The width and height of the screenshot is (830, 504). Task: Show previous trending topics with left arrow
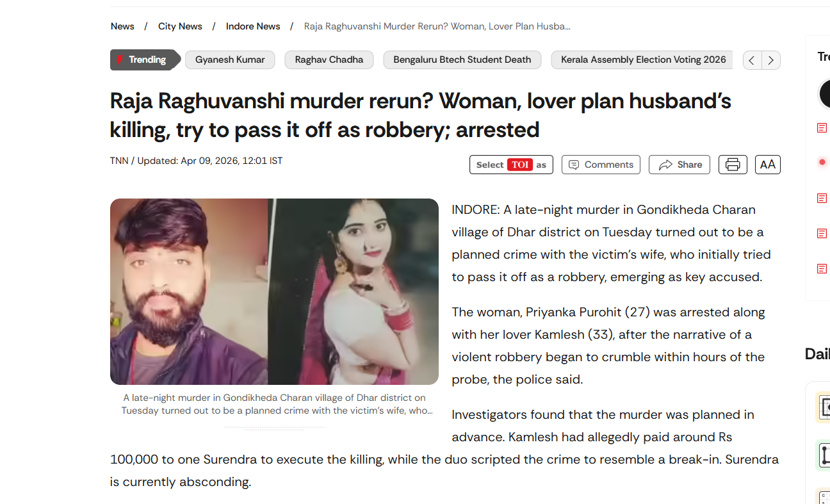click(x=753, y=60)
